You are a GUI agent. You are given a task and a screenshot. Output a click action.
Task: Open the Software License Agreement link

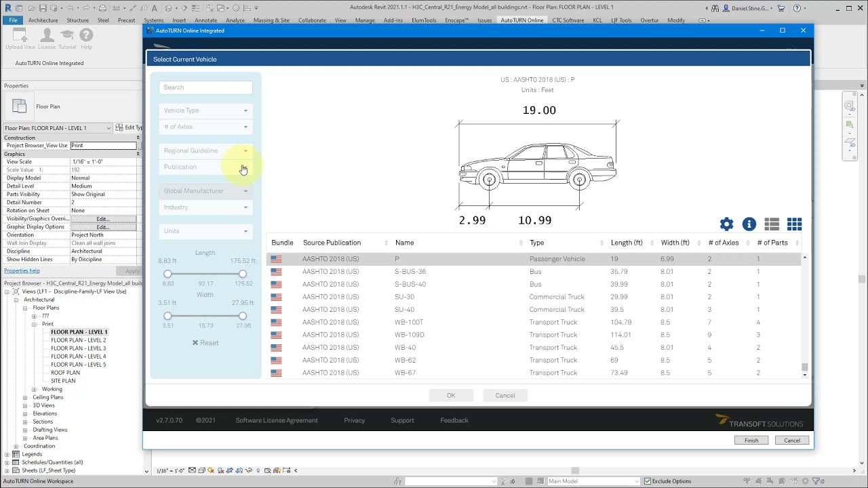(277, 420)
